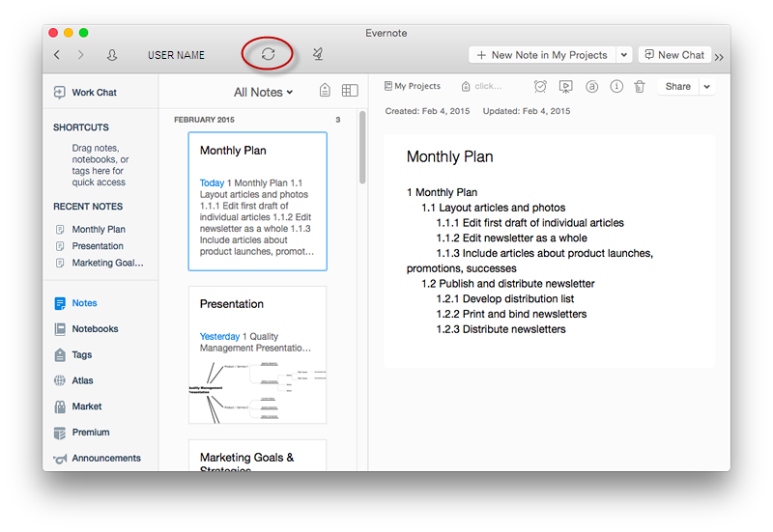The height and width of the screenshot is (532, 773).
Task: Select Market in the sidebar
Action: [87, 406]
